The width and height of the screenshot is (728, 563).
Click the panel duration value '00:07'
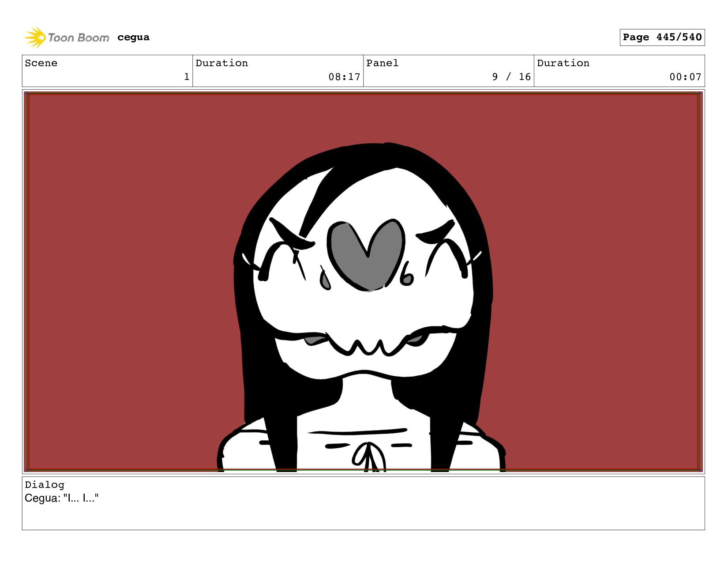685,77
